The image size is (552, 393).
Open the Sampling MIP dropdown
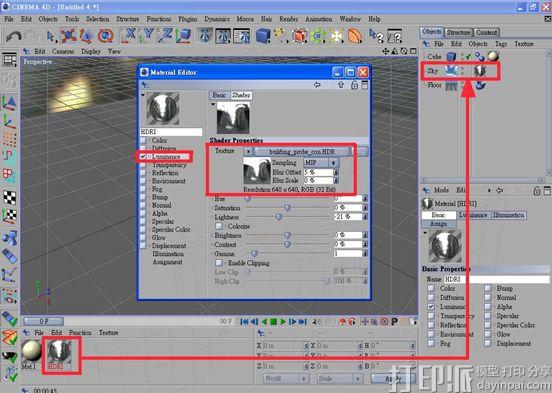[x=321, y=163]
